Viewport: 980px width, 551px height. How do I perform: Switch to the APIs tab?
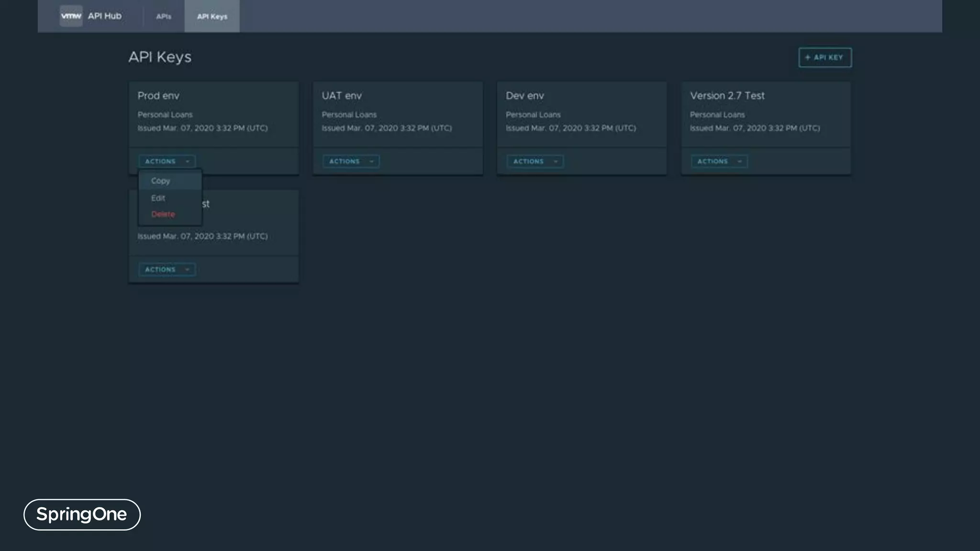click(164, 16)
